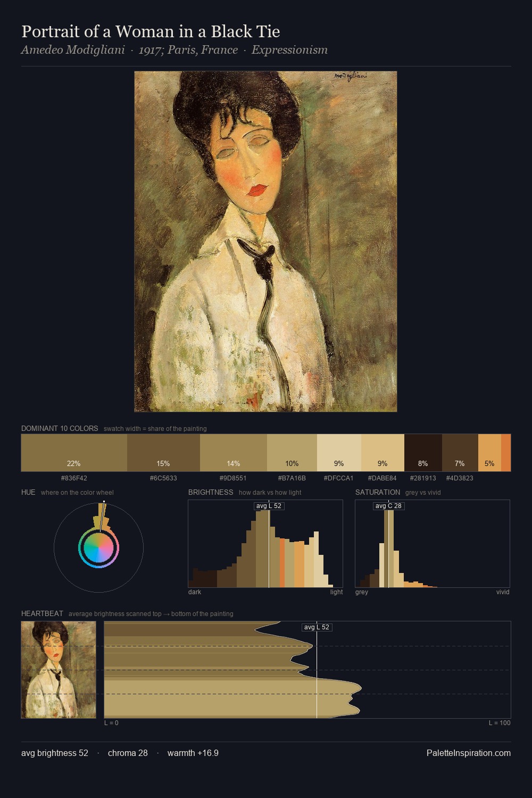Select the #9D8551 swatch at 14%
The height and width of the screenshot is (798, 532).
tap(234, 453)
